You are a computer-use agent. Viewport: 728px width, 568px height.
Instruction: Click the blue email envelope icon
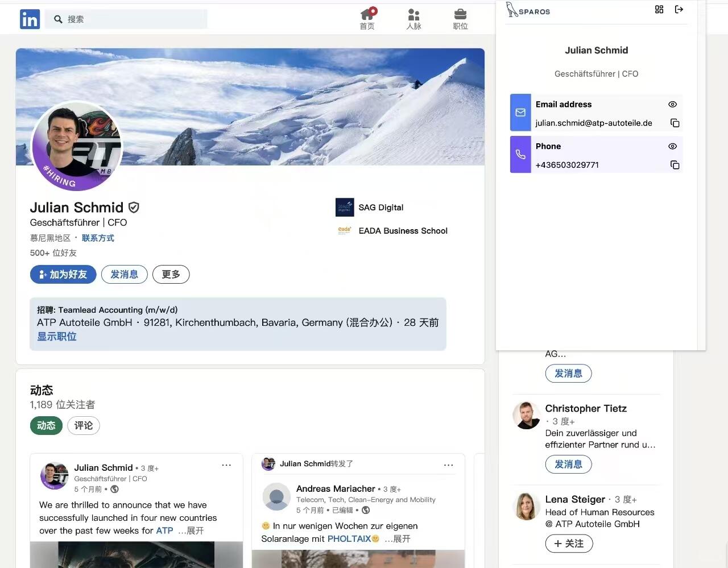pos(520,113)
